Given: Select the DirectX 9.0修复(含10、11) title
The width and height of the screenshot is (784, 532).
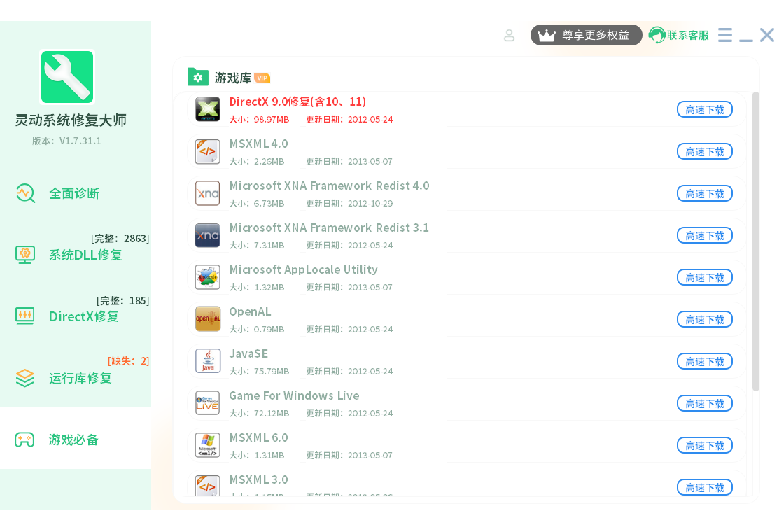Looking at the screenshot, I should click(x=297, y=101).
